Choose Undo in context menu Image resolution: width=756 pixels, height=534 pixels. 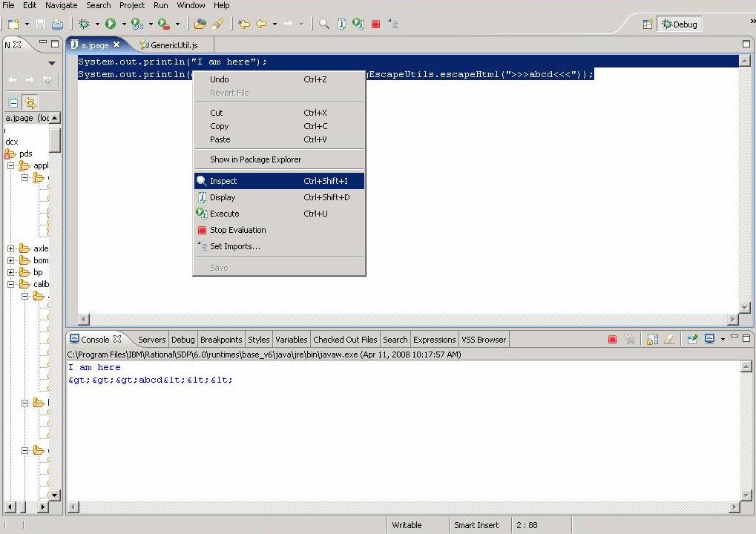pyautogui.click(x=279, y=79)
